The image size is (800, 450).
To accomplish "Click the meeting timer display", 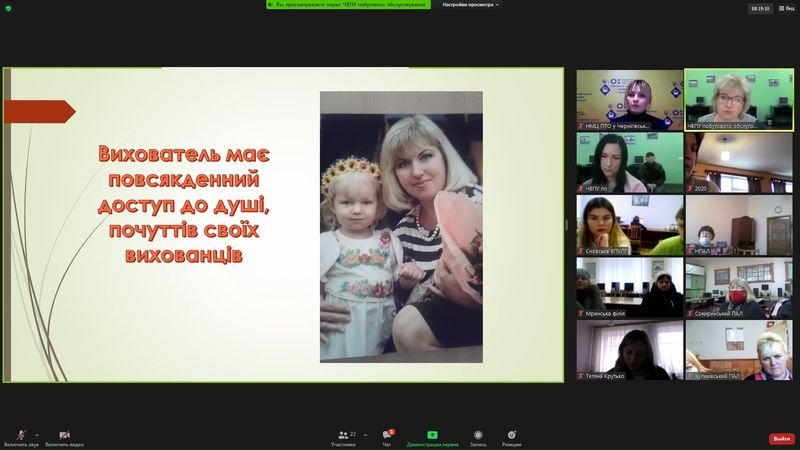I will coord(762,8).
